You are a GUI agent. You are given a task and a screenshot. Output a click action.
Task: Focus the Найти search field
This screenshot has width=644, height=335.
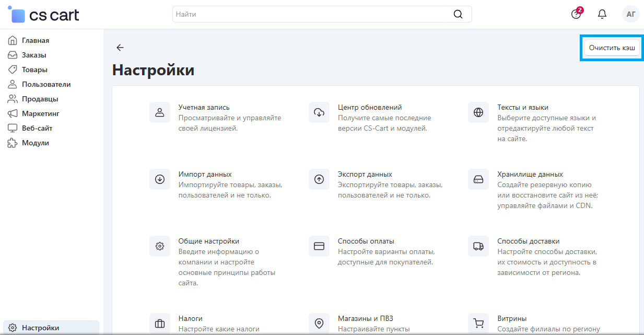[312, 14]
